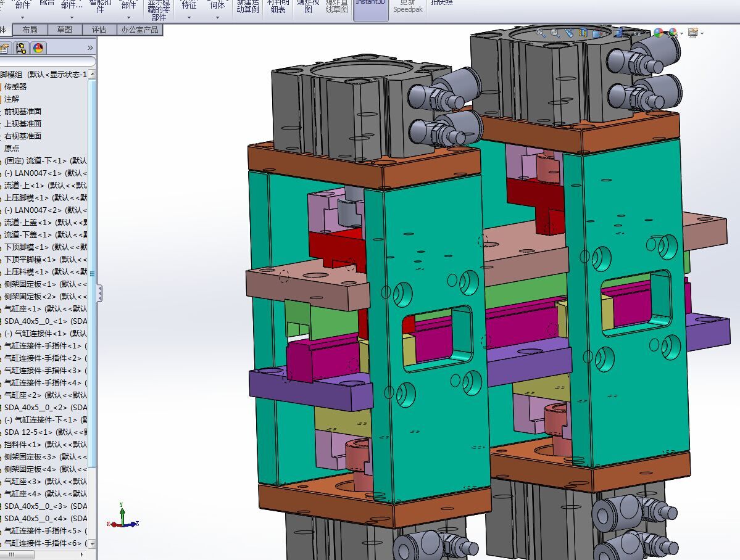This screenshot has width=740, height=560.
Task: Click 智能扣件 smart fasteners tool
Action: 100,6
